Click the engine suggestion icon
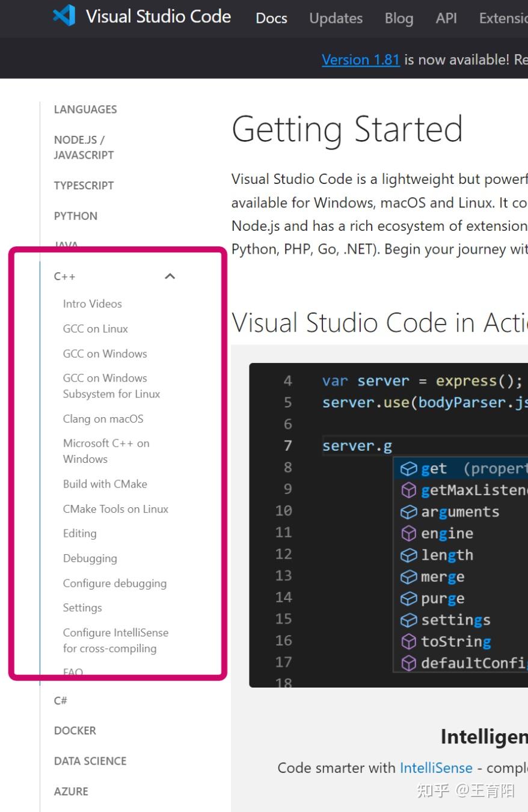This screenshot has width=528, height=812. tap(409, 534)
